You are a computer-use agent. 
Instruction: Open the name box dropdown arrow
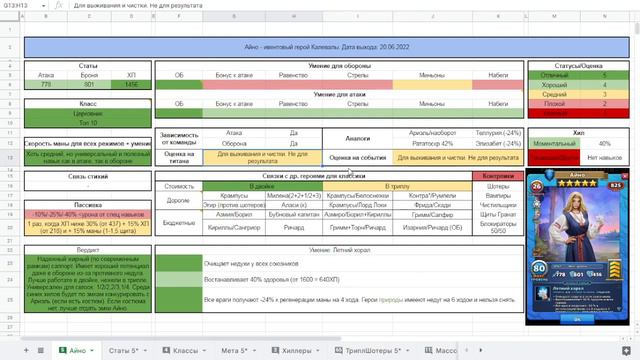[x=43, y=6]
